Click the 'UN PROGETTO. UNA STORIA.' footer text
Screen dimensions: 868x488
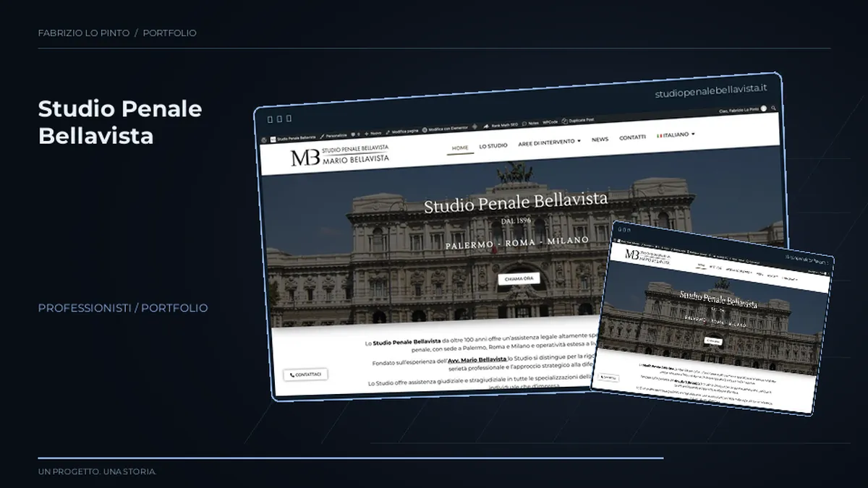click(x=97, y=471)
